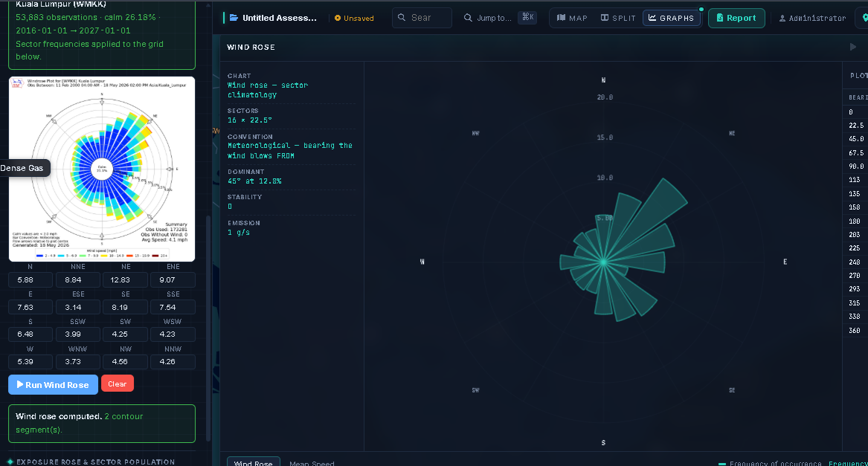Select bearing 90.0 row in plot table

tap(856, 166)
